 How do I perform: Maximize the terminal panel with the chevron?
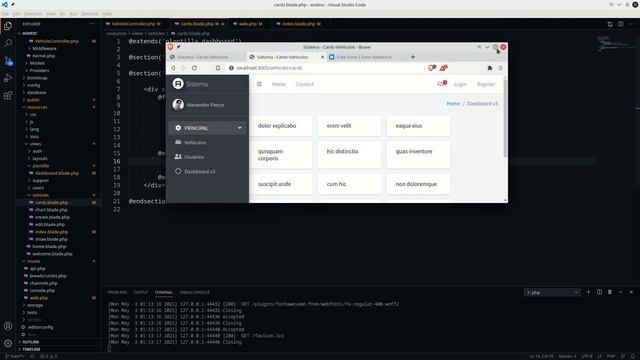pos(620,292)
